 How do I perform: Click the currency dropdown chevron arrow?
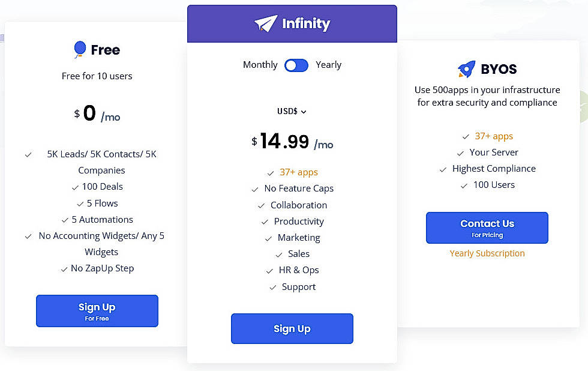(x=304, y=112)
